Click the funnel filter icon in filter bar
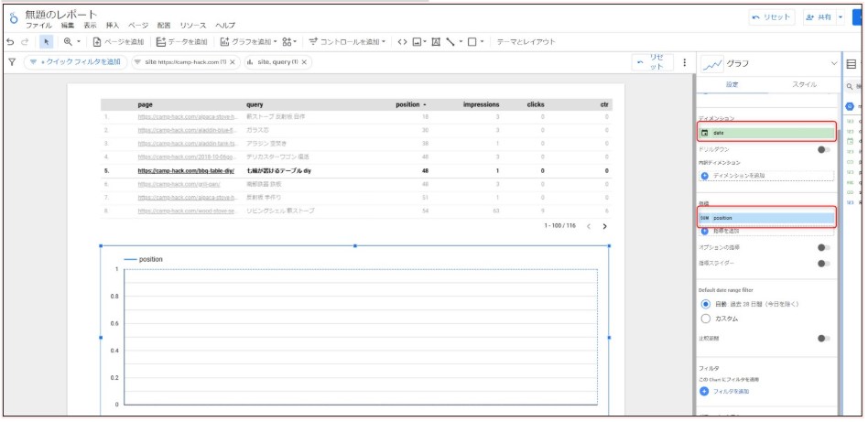Viewport: 868px width, 422px height. click(x=12, y=62)
